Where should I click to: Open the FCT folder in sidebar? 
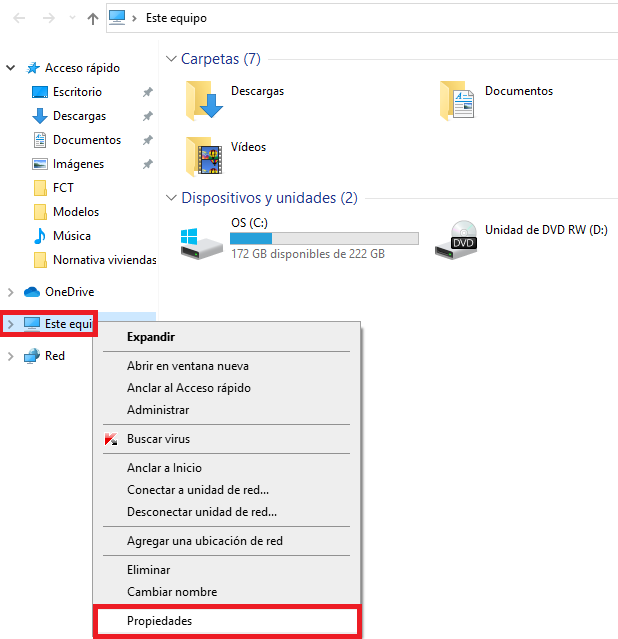point(63,188)
